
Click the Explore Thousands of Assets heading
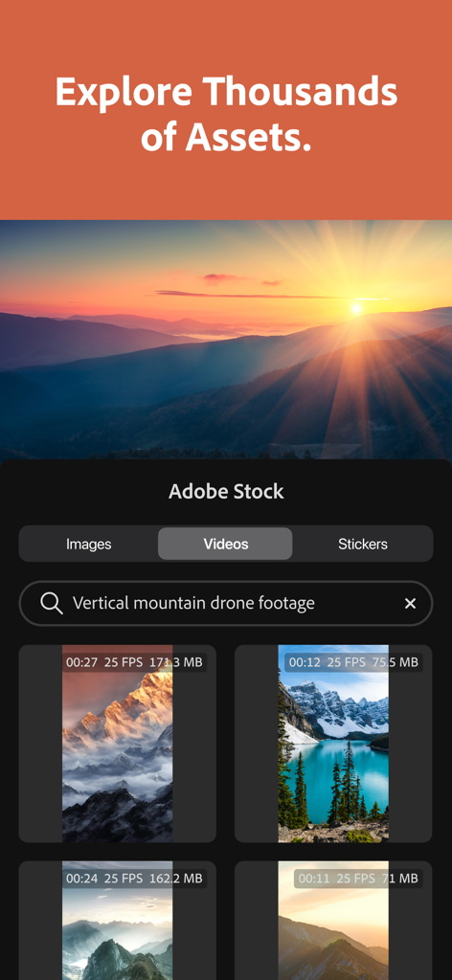pos(226,115)
